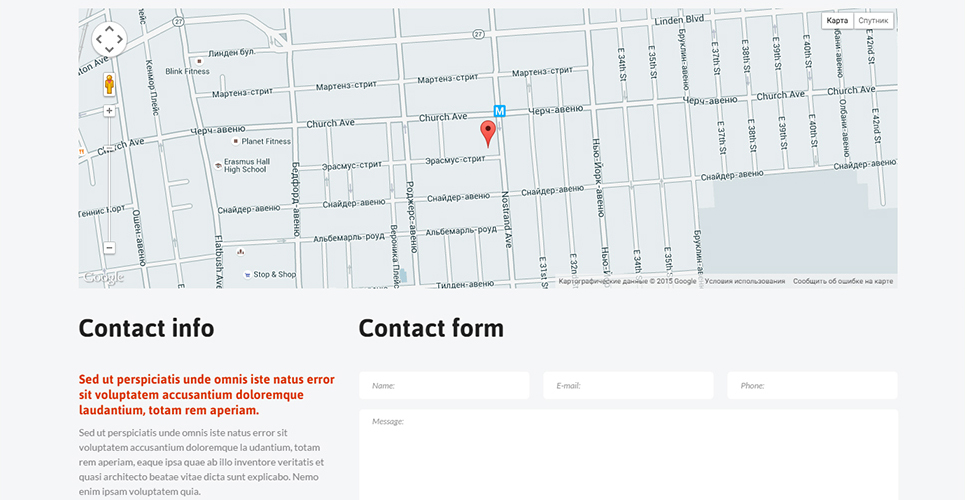Click the Erasmus Hall High School marker
The width and height of the screenshot is (965, 500).
pyautogui.click(x=218, y=166)
